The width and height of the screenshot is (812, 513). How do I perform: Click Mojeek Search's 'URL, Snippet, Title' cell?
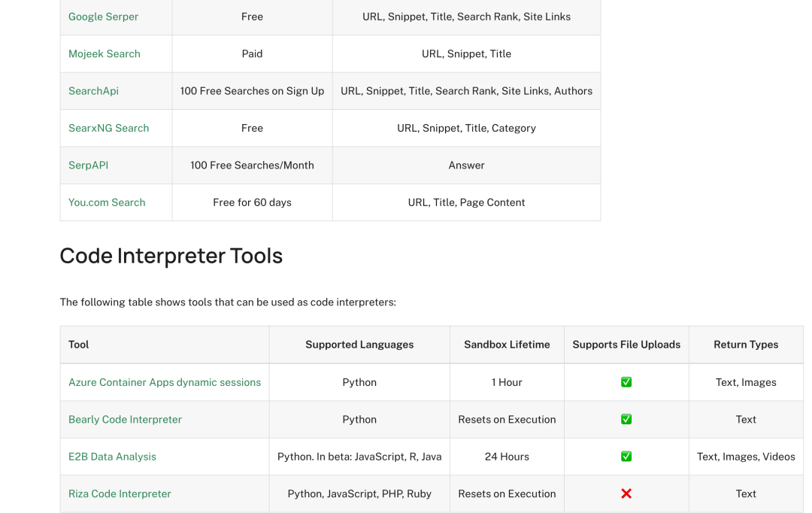tap(467, 54)
